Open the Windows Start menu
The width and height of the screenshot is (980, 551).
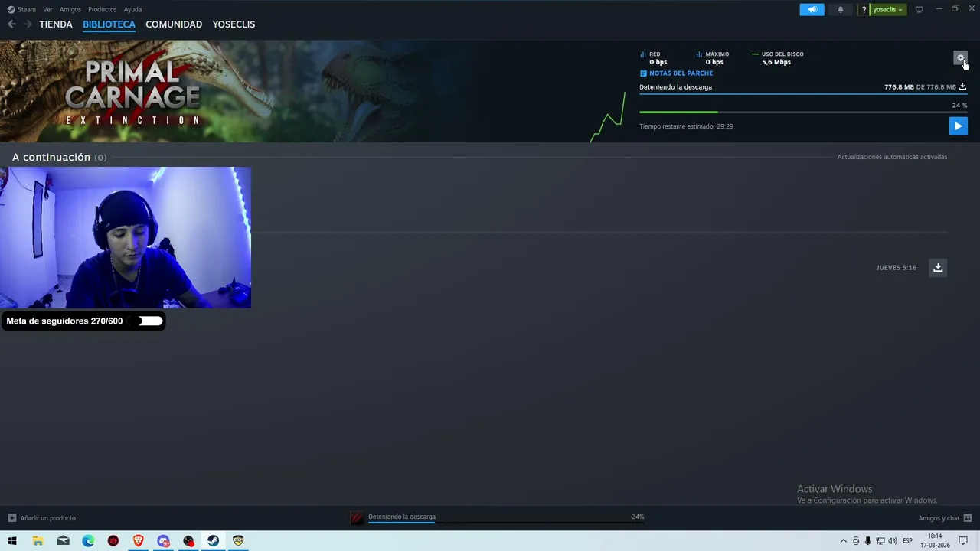pos(12,541)
